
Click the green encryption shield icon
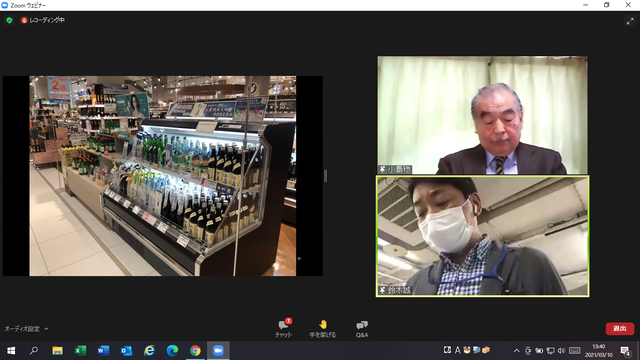point(9,20)
